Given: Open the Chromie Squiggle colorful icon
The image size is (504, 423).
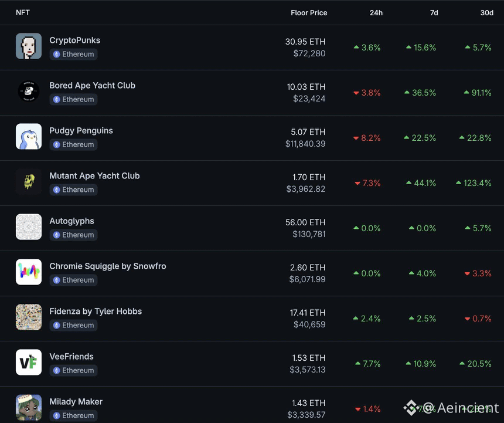Looking at the screenshot, I should (x=29, y=272).
